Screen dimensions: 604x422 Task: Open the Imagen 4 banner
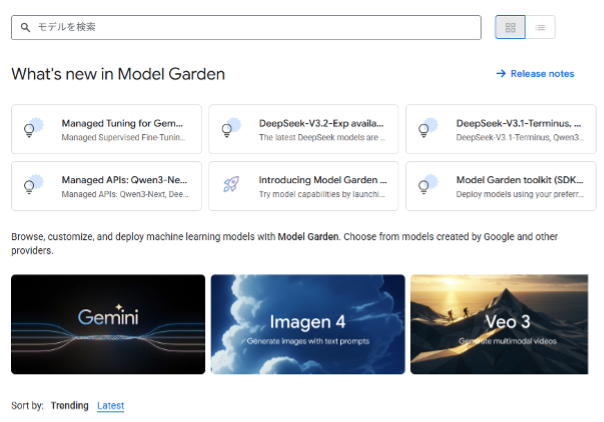click(308, 324)
